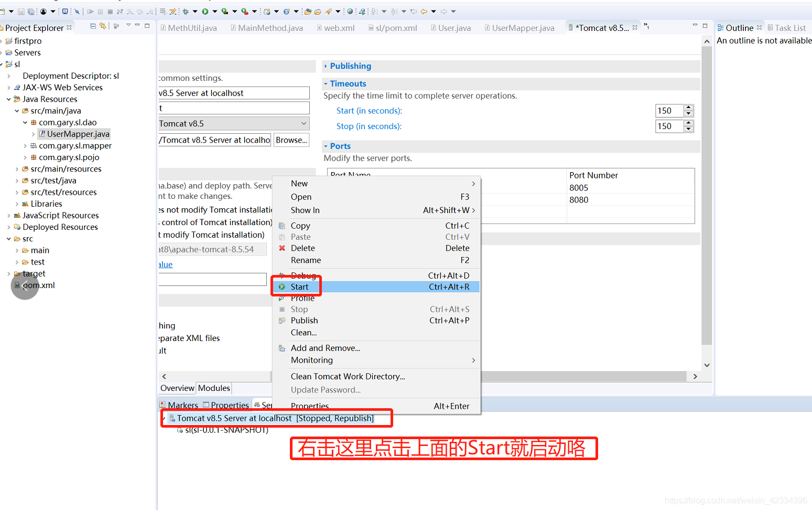Click the Stop (in seconds) link
This screenshot has width=812, height=510.
click(x=369, y=126)
